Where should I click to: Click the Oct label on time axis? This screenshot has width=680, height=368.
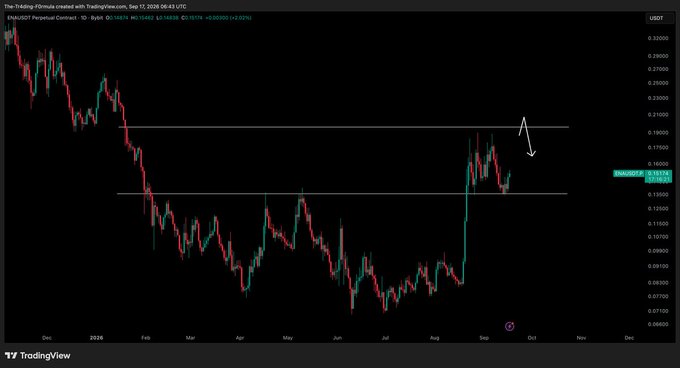click(532, 338)
